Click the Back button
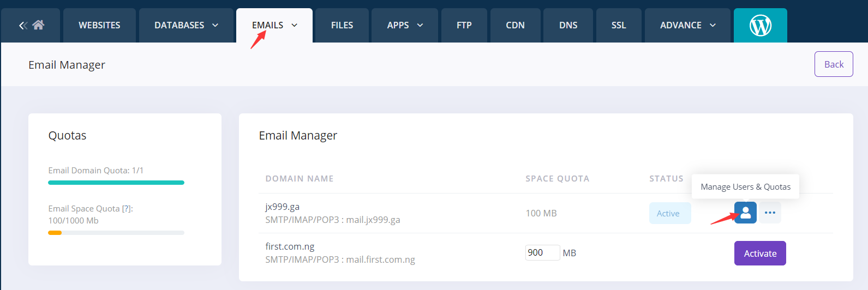The image size is (868, 290). 834,64
